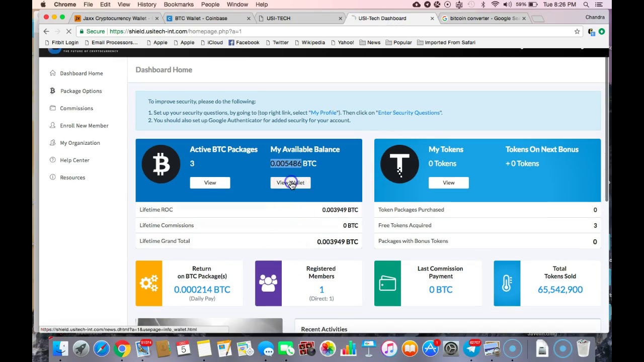This screenshot has width=644, height=362.
Task: Open Enroll New Member page
Action: click(84, 126)
